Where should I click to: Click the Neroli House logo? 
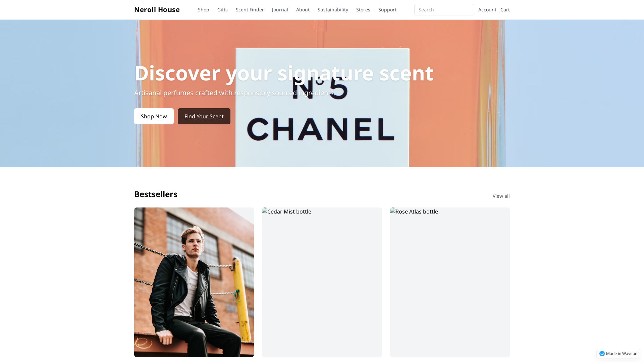[x=157, y=10]
